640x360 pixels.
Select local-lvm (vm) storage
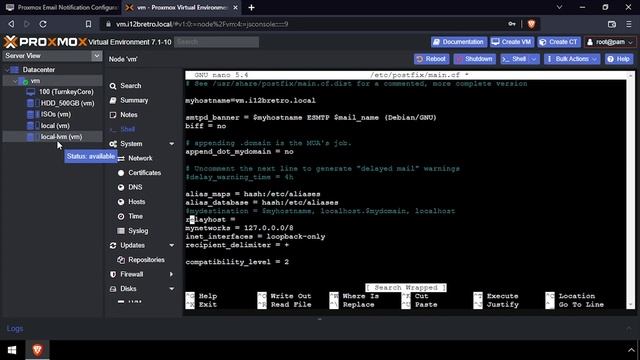61,137
